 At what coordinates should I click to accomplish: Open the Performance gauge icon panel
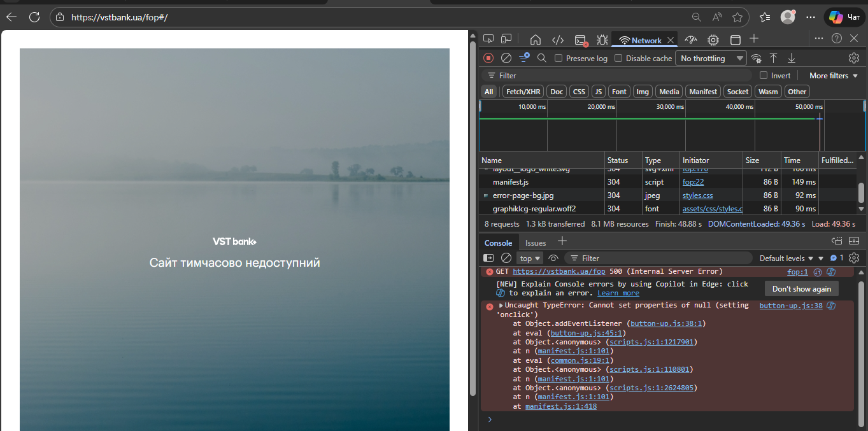[692, 40]
